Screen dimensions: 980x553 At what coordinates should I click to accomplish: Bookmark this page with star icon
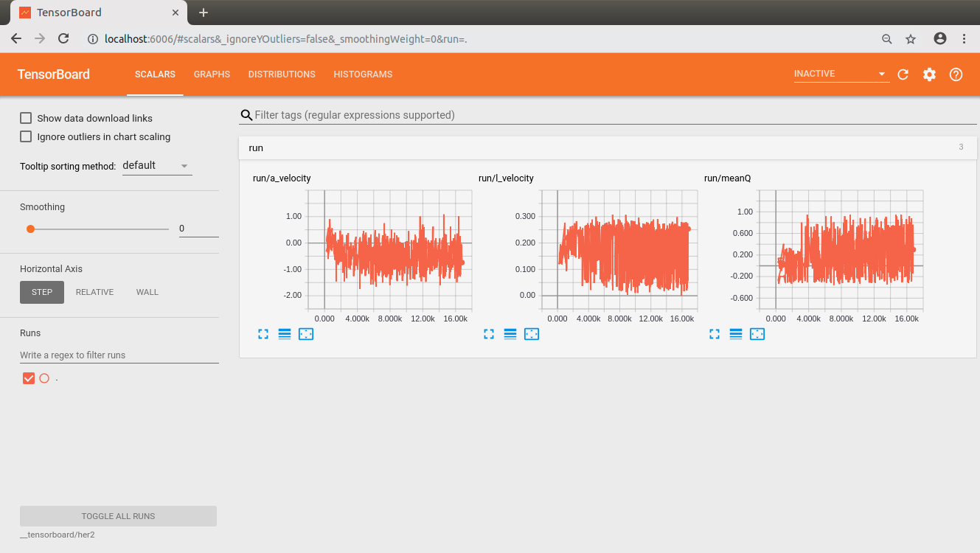911,39
